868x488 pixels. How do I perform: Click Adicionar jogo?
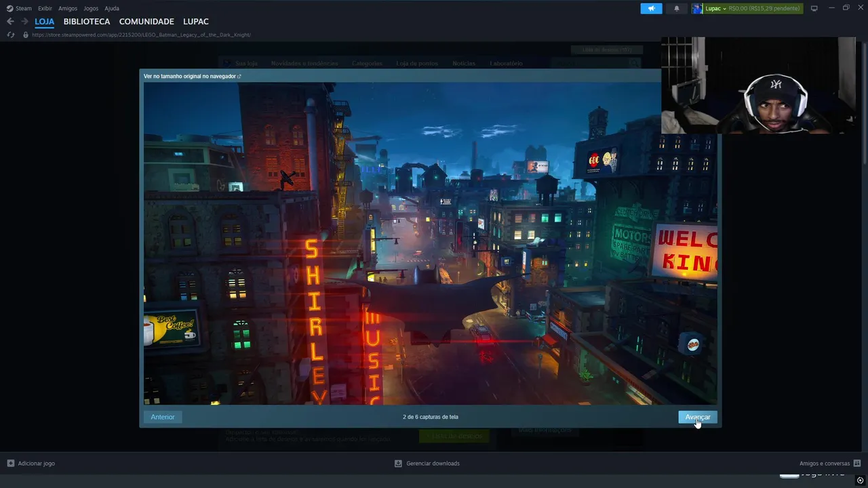[37, 464]
